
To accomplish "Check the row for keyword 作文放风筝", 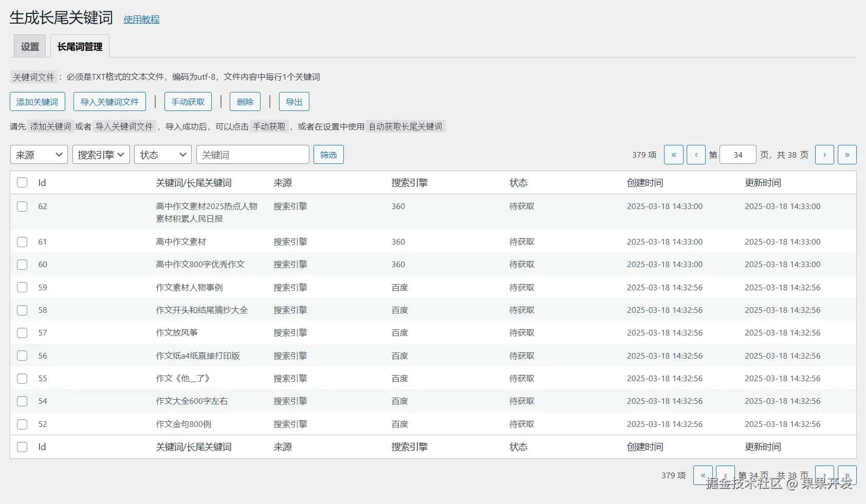I will pyautogui.click(x=22, y=332).
